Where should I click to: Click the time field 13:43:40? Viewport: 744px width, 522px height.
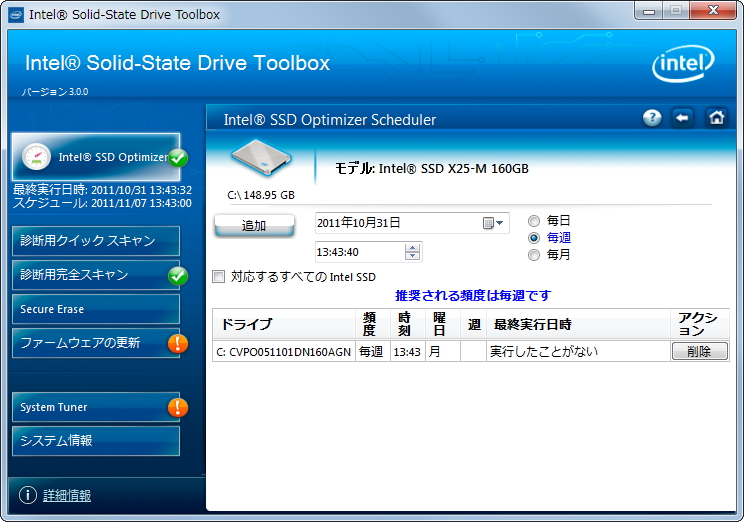(x=369, y=252)
